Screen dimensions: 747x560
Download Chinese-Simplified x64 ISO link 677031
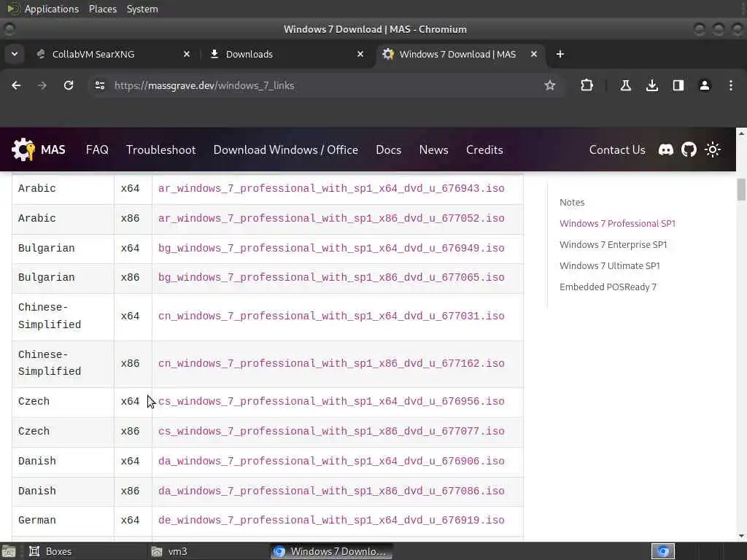331,316
